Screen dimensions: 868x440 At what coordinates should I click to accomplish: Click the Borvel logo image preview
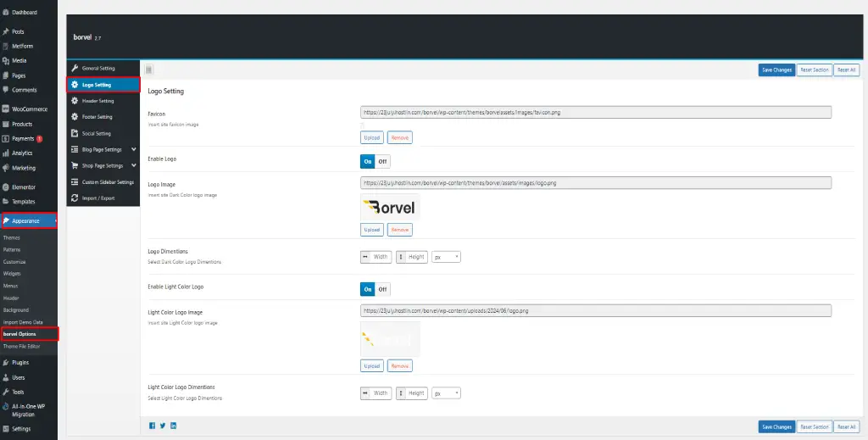[390, 208]
